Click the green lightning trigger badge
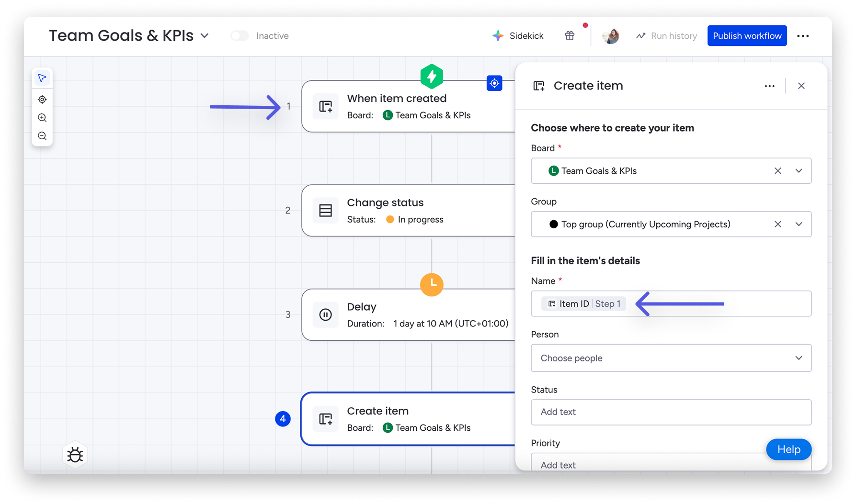Screen dimensions: 856x504 (x=432, y=77)
